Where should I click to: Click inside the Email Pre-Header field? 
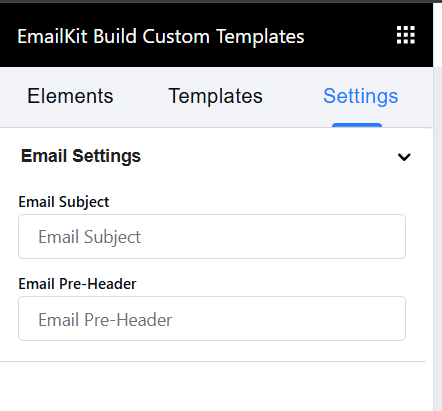(212, 318)
